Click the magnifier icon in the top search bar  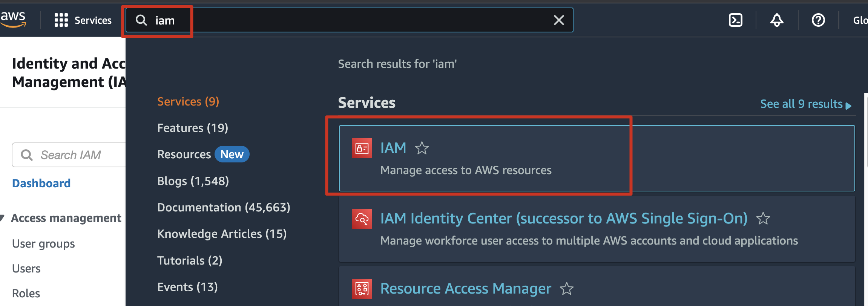point(141,20)
